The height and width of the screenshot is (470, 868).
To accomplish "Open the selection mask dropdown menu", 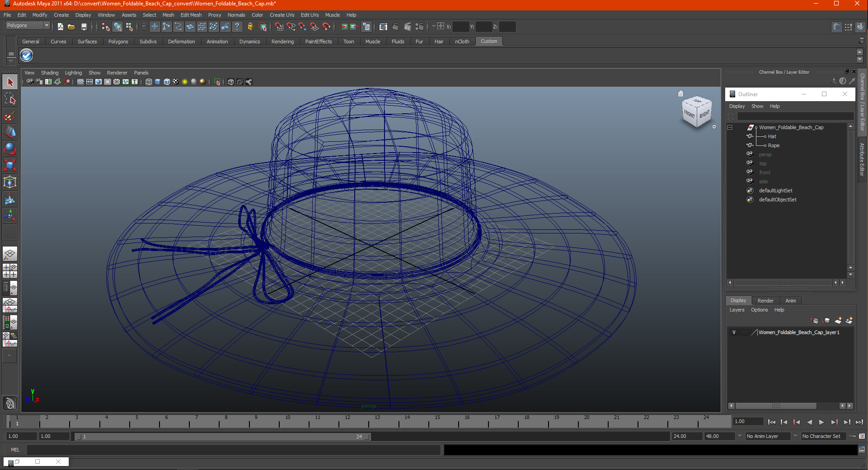I will (x=144, y=27).
